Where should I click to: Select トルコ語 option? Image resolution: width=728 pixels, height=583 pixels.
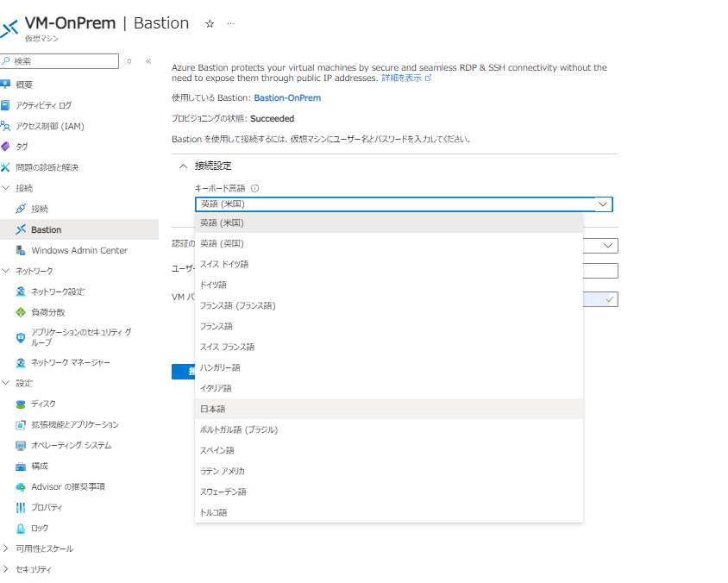(389, 512)
